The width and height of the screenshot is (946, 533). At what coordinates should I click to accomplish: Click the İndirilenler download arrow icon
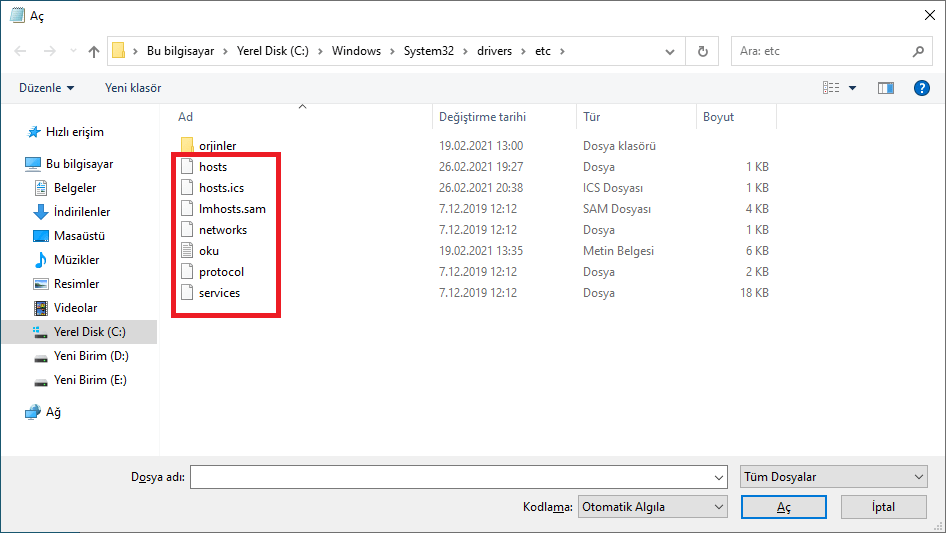pyautogui.click(x=40, y=212)
